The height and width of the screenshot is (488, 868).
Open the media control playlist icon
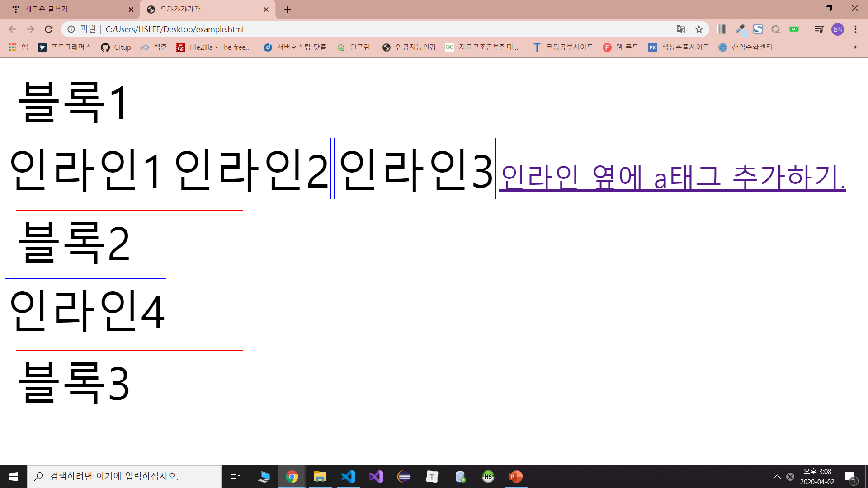pyautogui.click(x=819, y=29)
